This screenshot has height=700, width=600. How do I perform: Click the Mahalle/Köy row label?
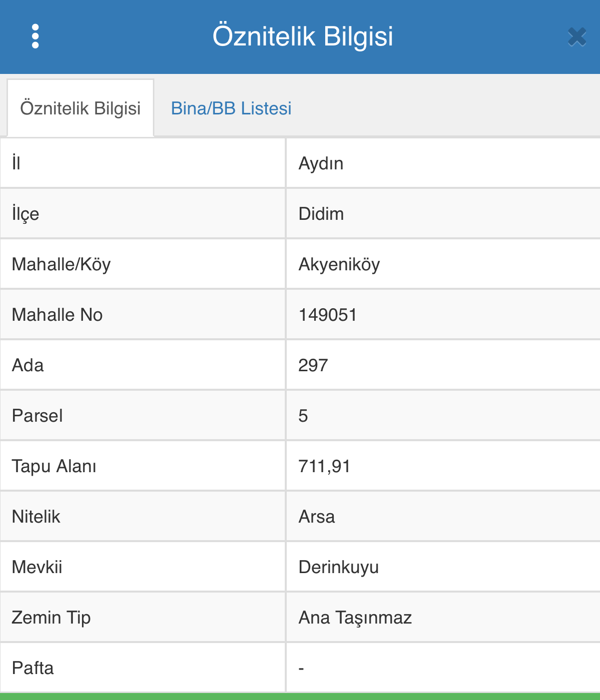[x=61, y=264]
